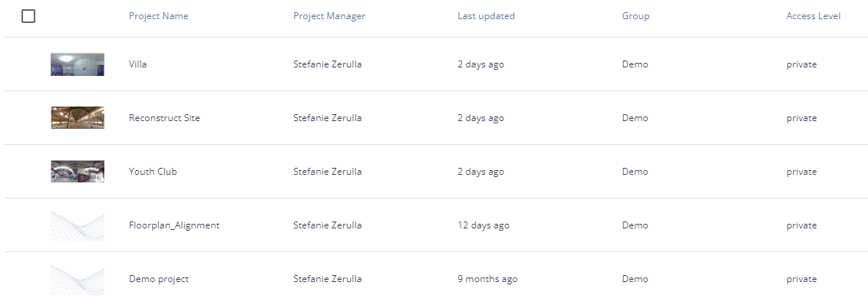This screenshot has height=302, width=868.
Task: Select Villa's private access level cell
Action: point(801,64)
